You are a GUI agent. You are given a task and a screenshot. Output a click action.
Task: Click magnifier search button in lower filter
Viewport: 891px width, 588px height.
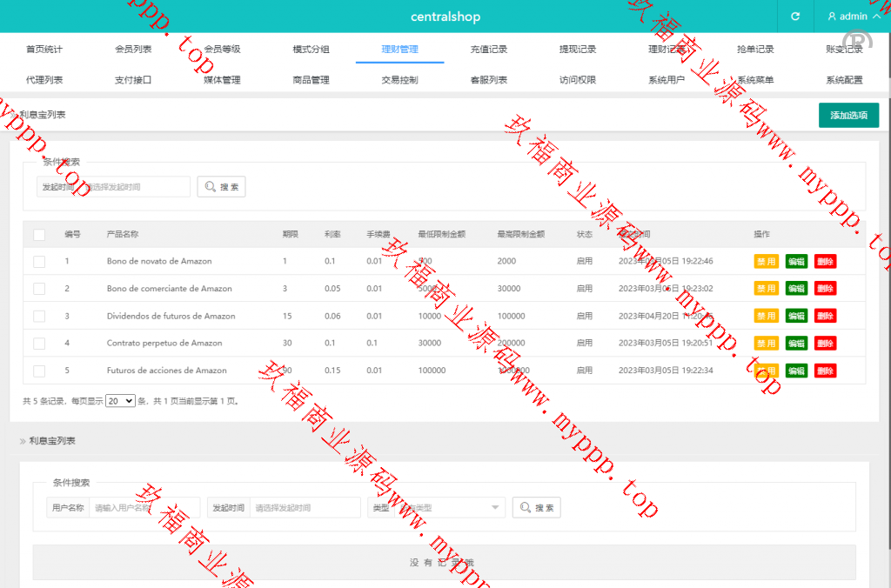click(x=536, y=508)
